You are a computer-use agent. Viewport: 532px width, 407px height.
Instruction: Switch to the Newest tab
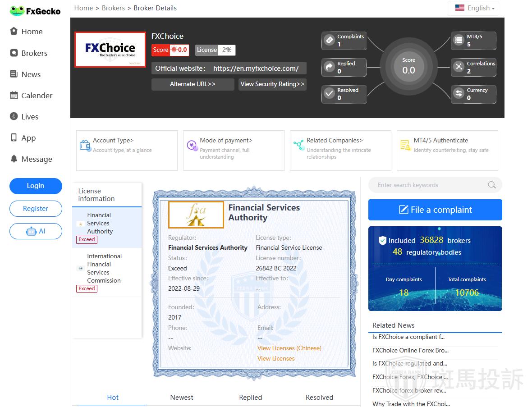tap(182, 397)
